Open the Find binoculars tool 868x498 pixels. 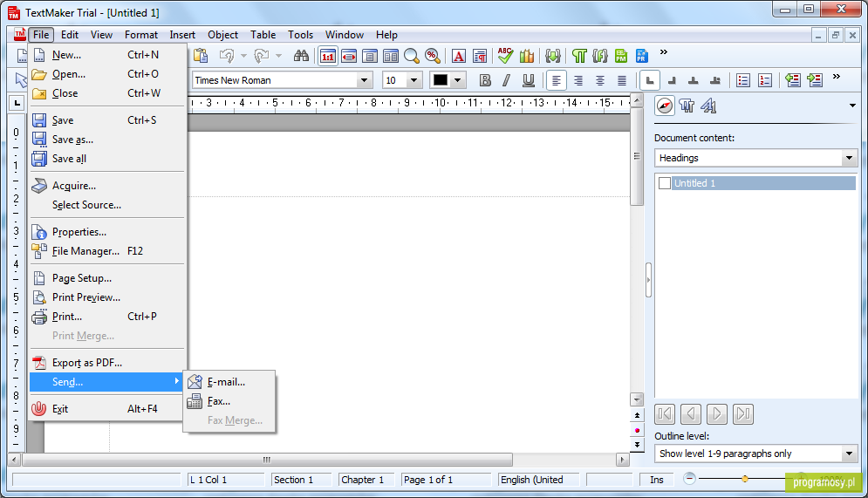pos(301,55)
